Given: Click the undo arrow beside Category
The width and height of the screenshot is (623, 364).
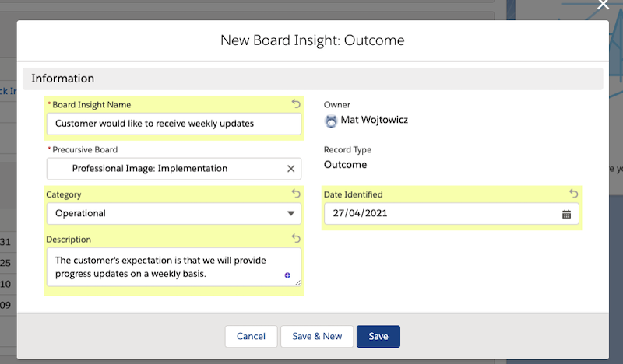Looking at the screenshot, I should (296, 194).
